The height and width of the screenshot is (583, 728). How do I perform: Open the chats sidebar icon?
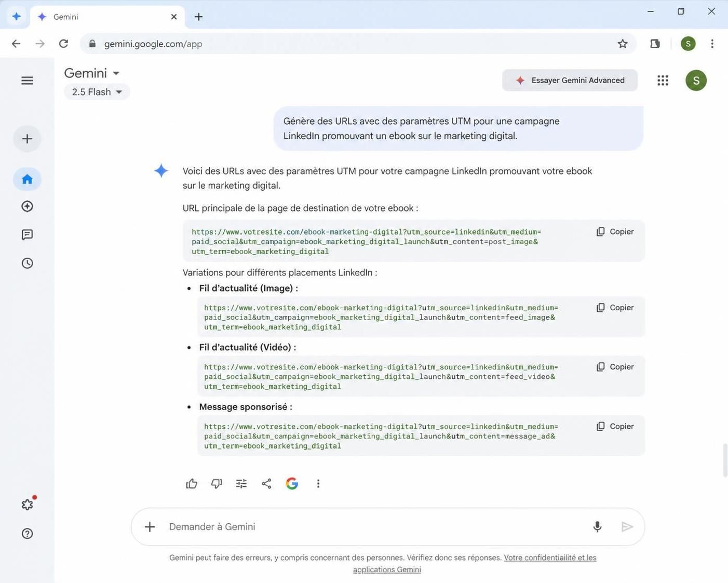point(27,235)
